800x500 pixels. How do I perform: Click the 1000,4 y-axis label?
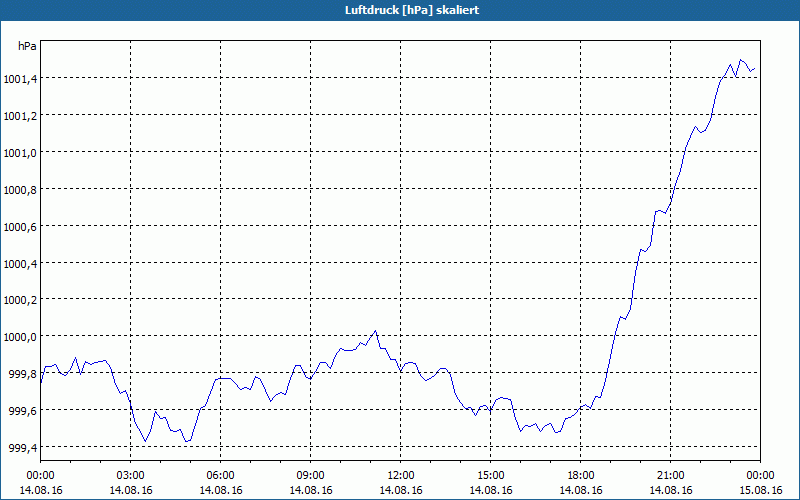click(19, 264)
